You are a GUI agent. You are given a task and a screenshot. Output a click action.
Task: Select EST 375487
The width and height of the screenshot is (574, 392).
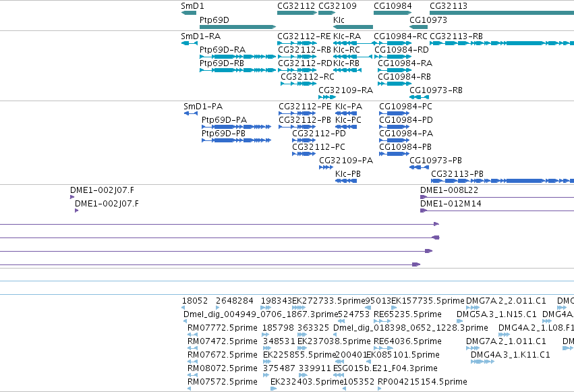click(x=267, y=375)
